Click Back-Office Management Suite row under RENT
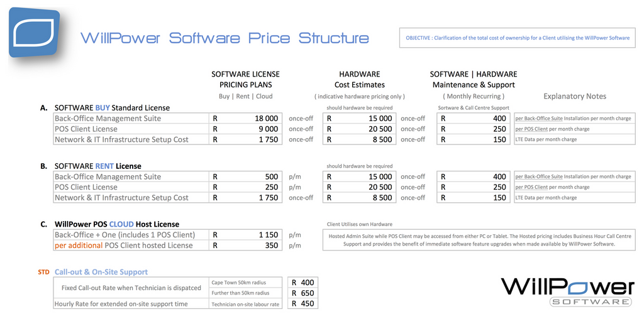 pyautogui.click(x=131, y=176)
